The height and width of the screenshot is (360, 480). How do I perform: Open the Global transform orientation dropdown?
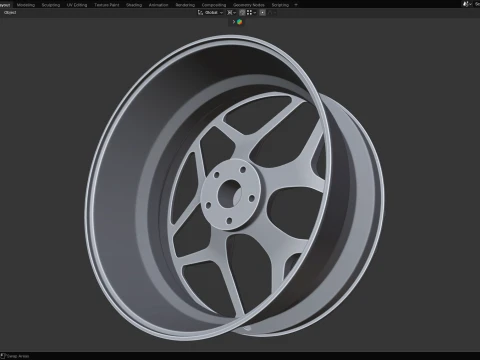pos(210,13)
